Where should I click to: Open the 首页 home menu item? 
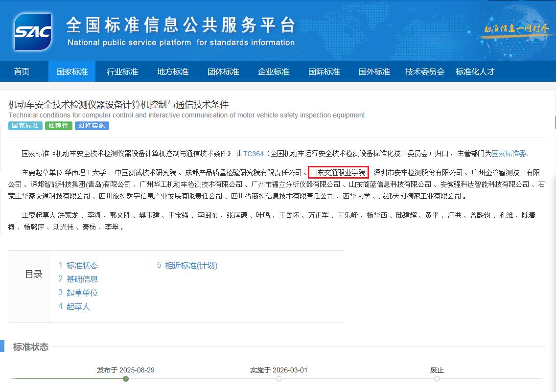click(x=22, y=71)
